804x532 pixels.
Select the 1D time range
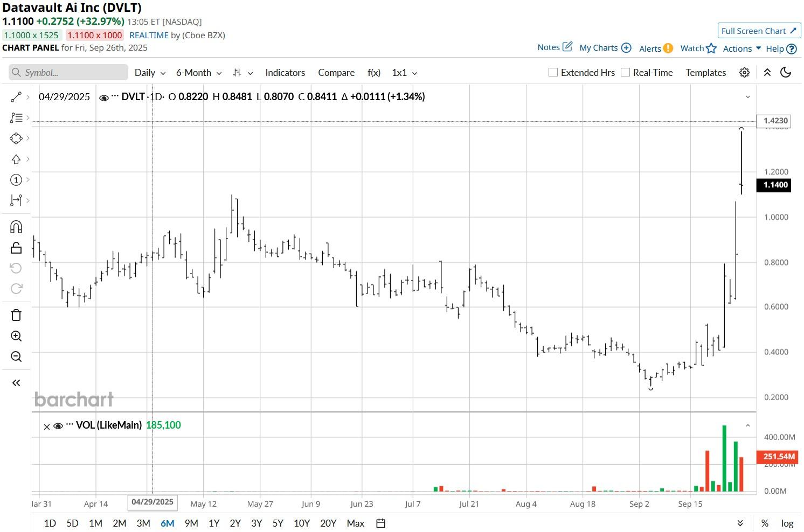[50, 523]
